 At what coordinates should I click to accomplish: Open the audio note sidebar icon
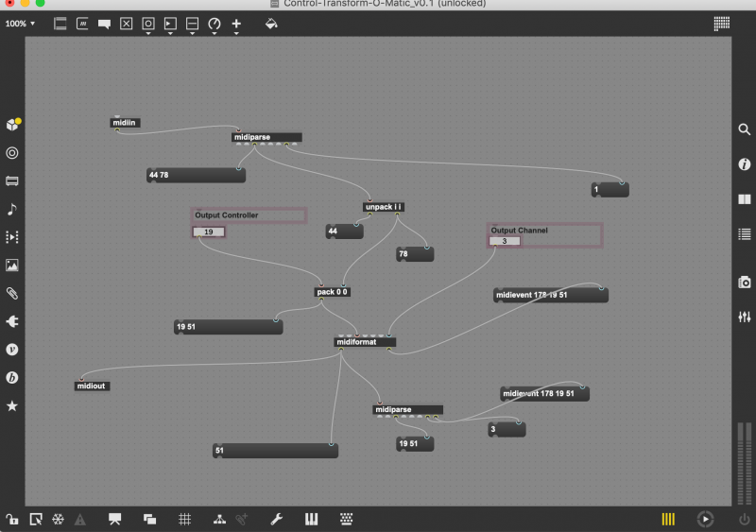[12, 209]
